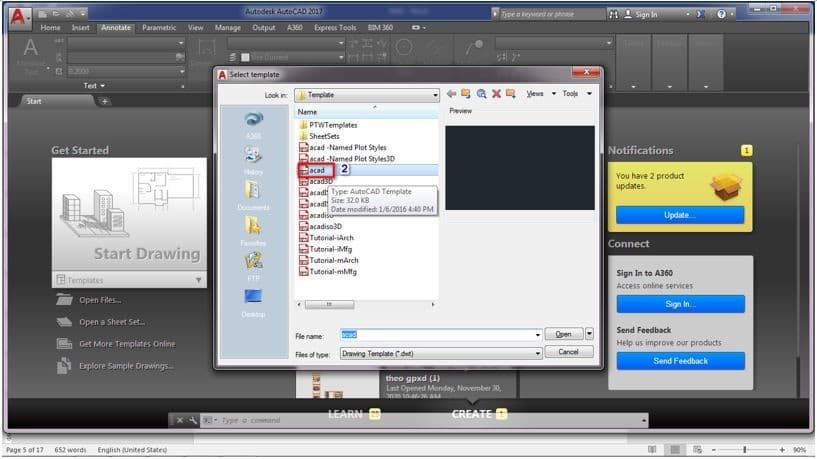
Task: Expand Files of type dropdown
Action: 538,354
